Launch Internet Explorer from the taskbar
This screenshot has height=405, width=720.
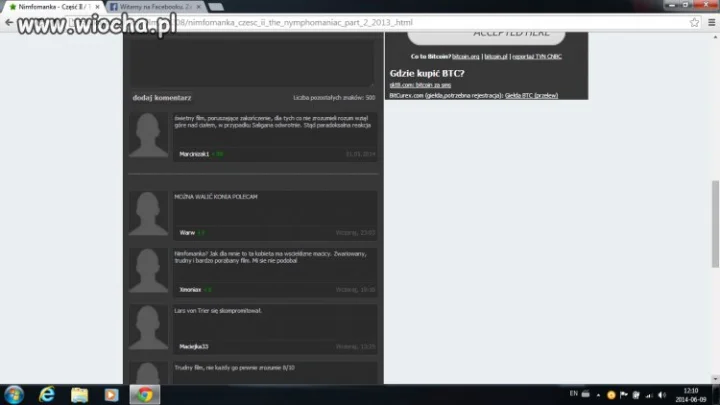coord(47,395)
